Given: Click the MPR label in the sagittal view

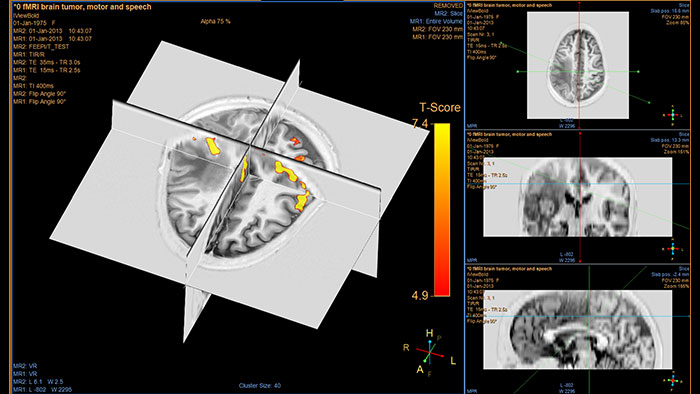Looking at the screenshot, I should 472,391.
